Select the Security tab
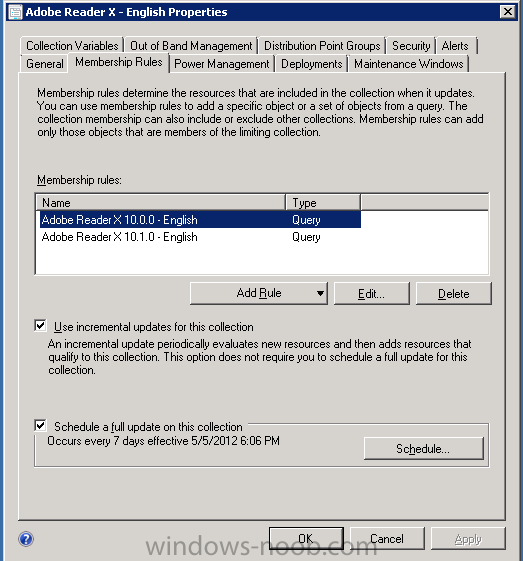Image resolution: width=523 pixels, height=561 pixels. (411, 46)
